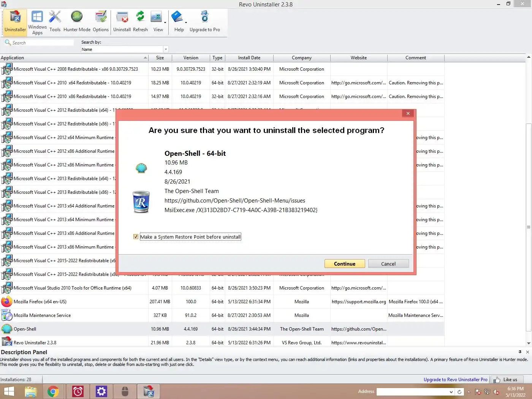
Task: Sort by the Website column header
Action: (x=359, y=58)
